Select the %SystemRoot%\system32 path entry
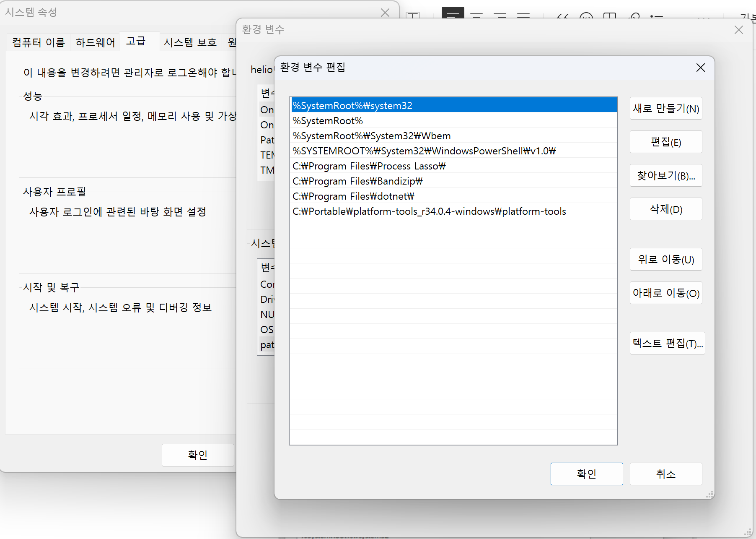The image size is (756, 539). pos(454,105)
